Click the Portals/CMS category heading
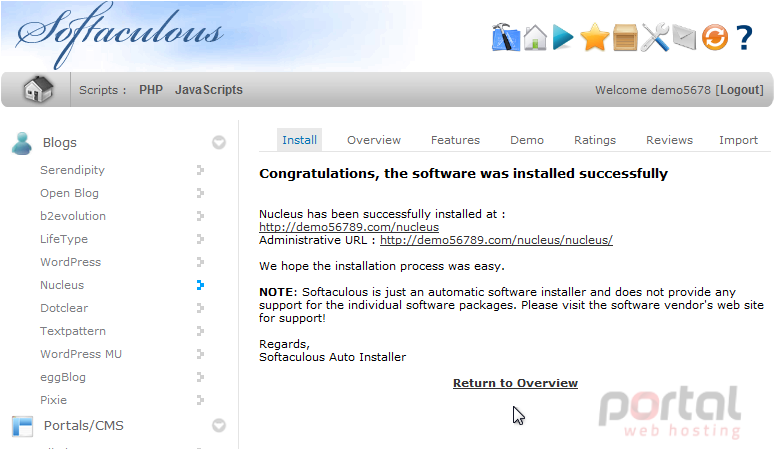This screenshot has width=776, height=450. tap(84, 426)
